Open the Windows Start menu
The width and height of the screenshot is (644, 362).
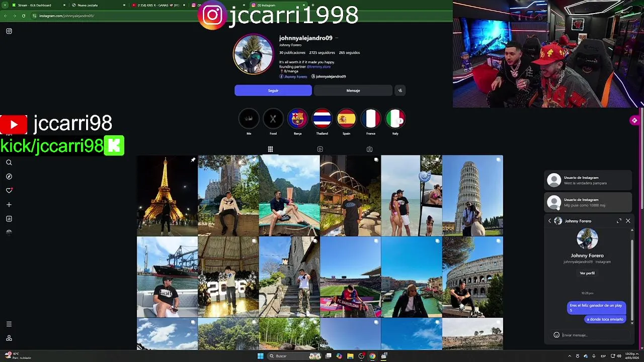tap(260, 356)
